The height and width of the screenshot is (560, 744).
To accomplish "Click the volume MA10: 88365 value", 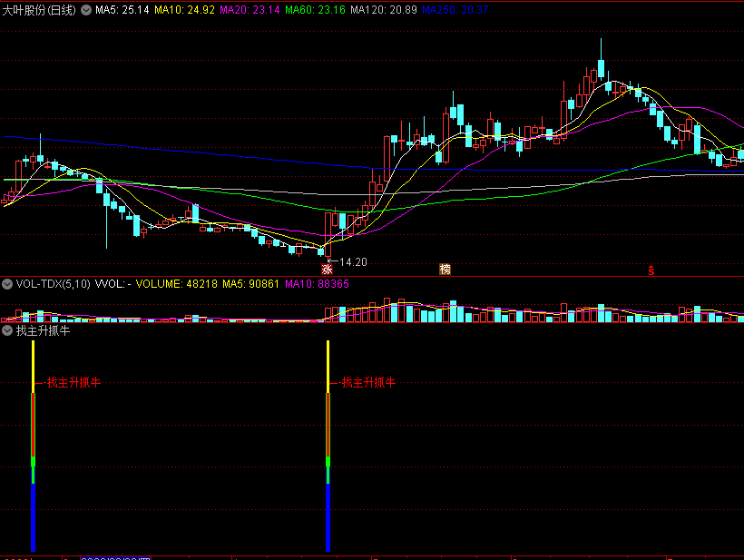I will point(317,284).
